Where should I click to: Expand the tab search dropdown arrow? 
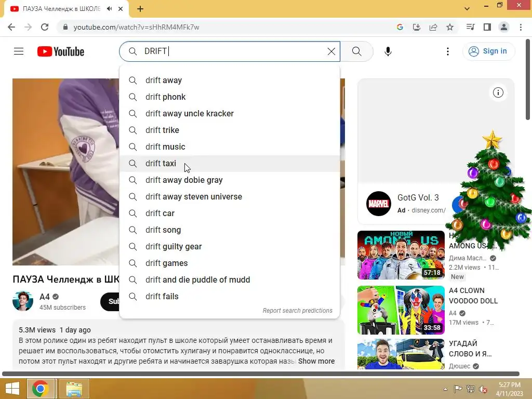click(467, 9)
